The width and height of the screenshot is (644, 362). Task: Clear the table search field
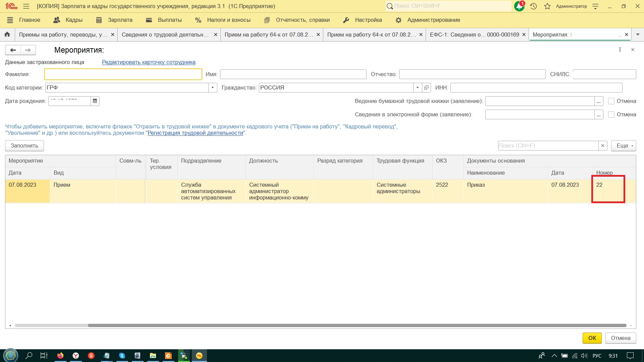click(603, 145)
